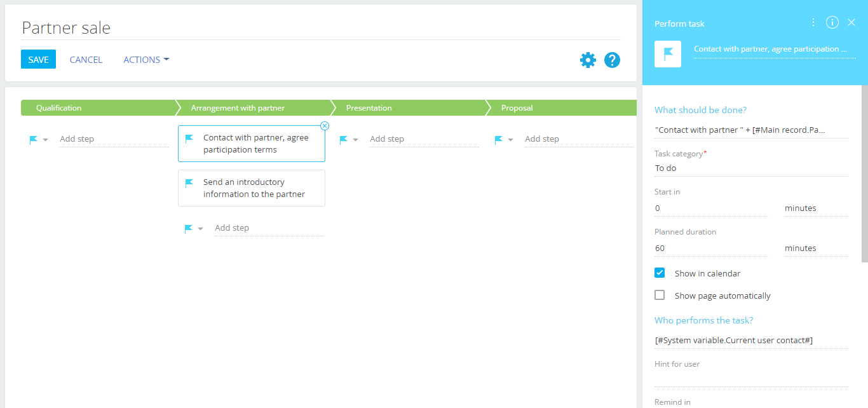868x408 pixels.
Task: Click the large flag icon in panel header
Action: (668, 54)
